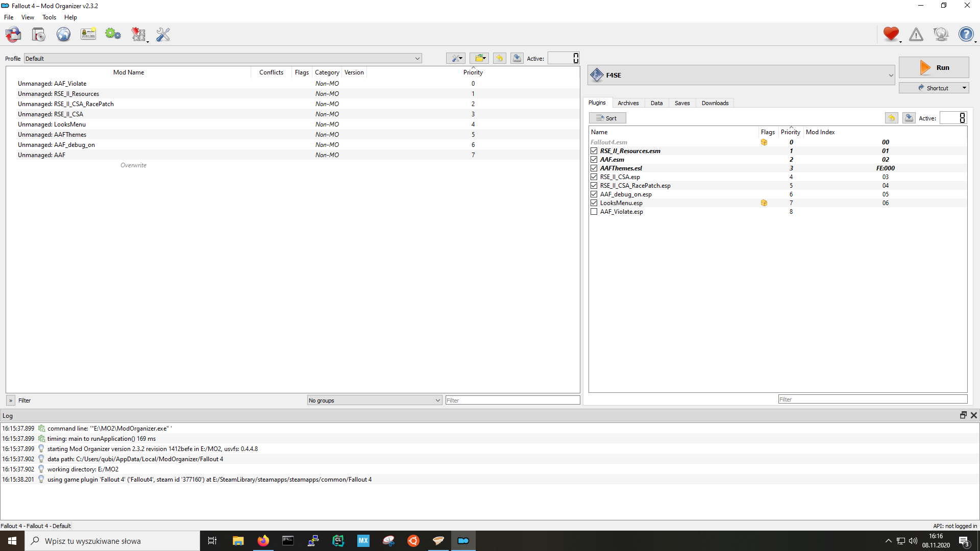Image resolution: width=980 pixels, height=551 pixels.
Task: Click the Sort plugins button
Action: 607,118
